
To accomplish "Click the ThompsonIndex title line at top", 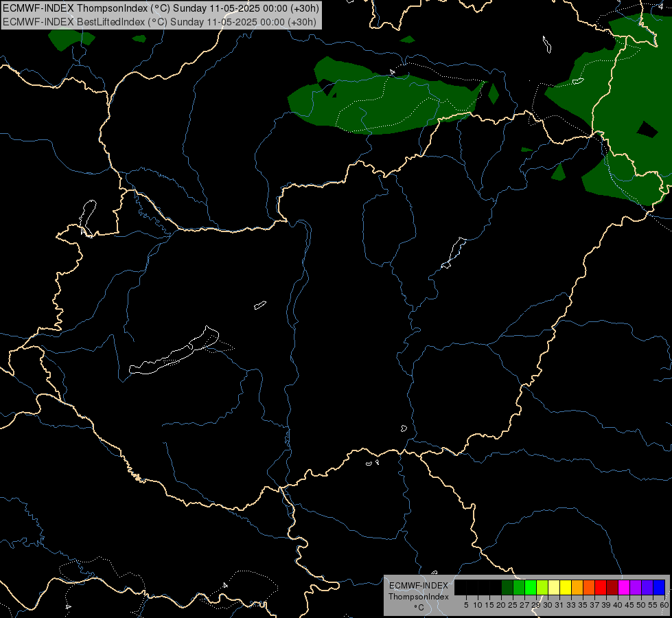I will 161,8.
